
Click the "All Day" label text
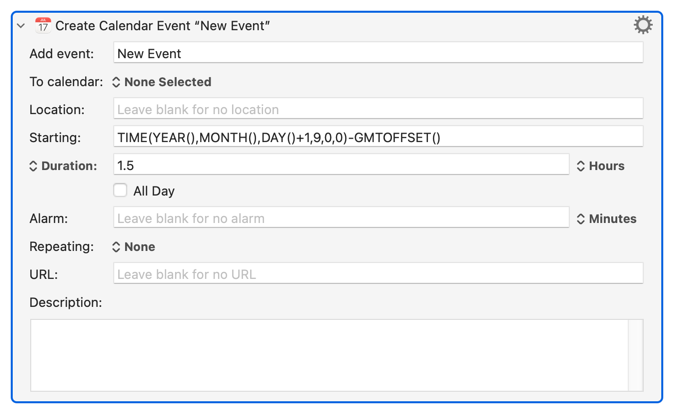[154, 191]
